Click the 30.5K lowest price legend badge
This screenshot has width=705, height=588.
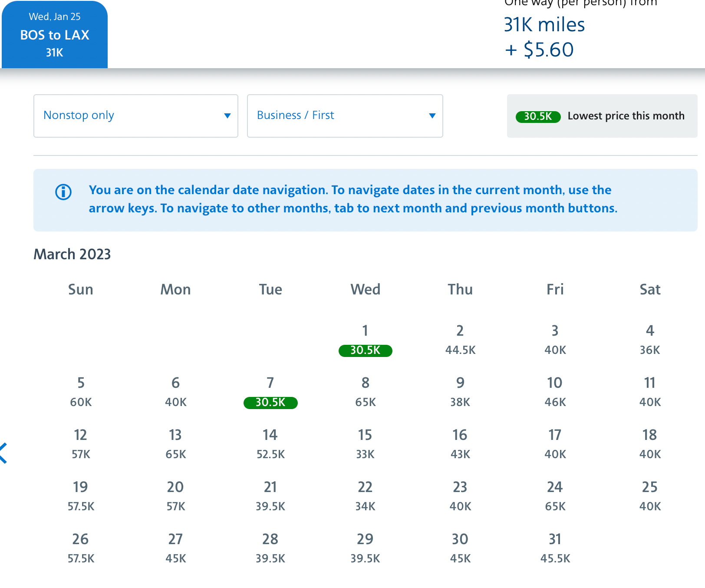click(x=538, y=116)
